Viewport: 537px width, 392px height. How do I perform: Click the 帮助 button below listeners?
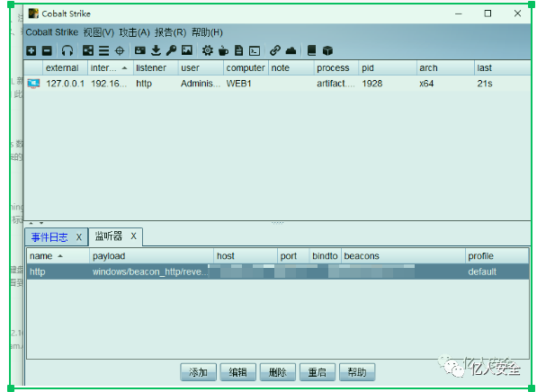coord(357,372)
